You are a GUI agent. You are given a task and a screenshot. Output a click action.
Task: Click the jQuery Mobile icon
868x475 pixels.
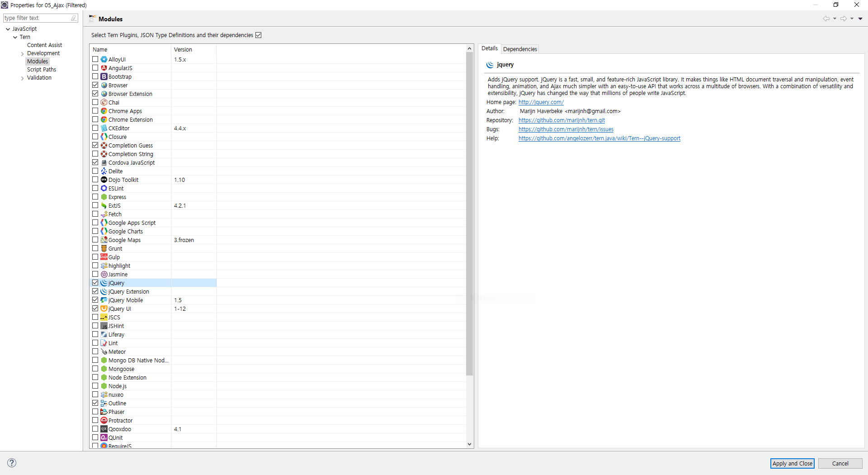point(104,300)
